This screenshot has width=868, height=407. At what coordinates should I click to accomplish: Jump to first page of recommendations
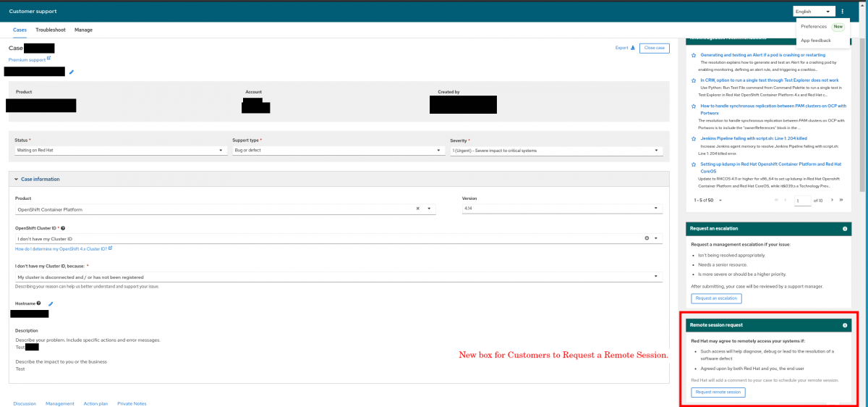[x=777, y=200]
